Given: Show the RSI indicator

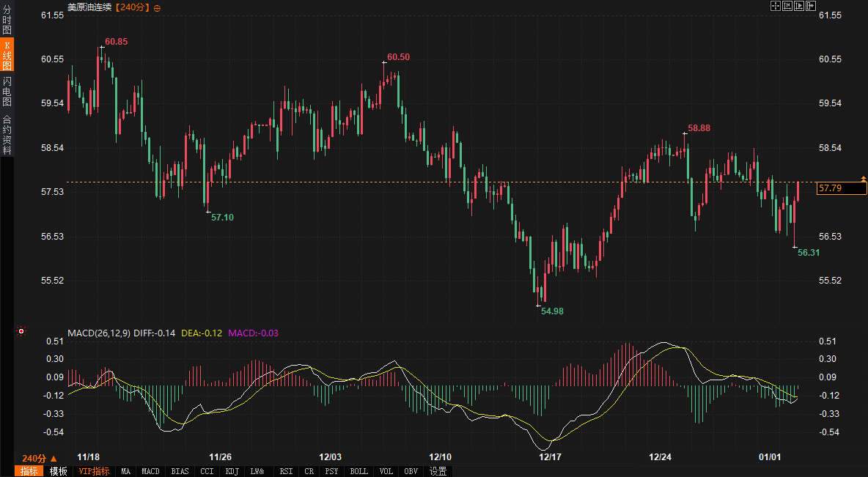Looking at the screenshot, I should (x=286, y=471).
